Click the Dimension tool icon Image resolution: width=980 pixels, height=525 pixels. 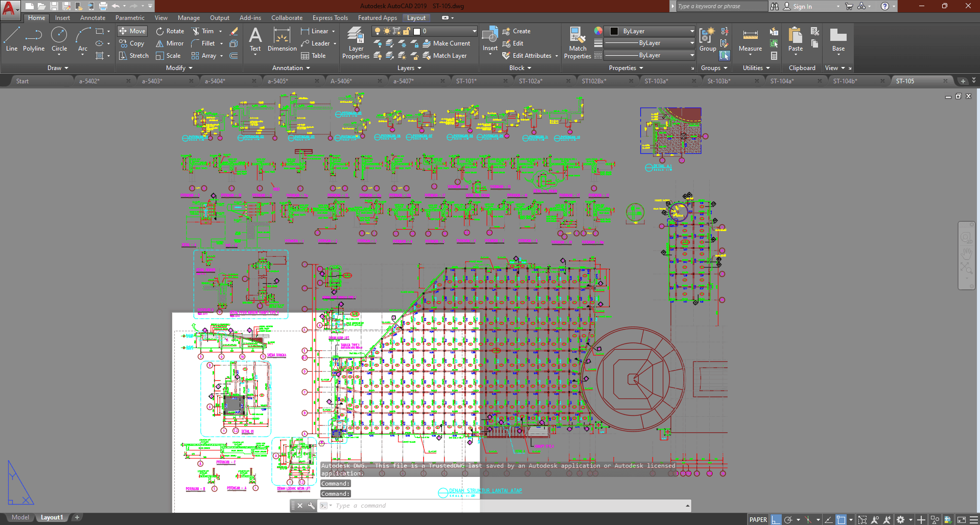282,39
